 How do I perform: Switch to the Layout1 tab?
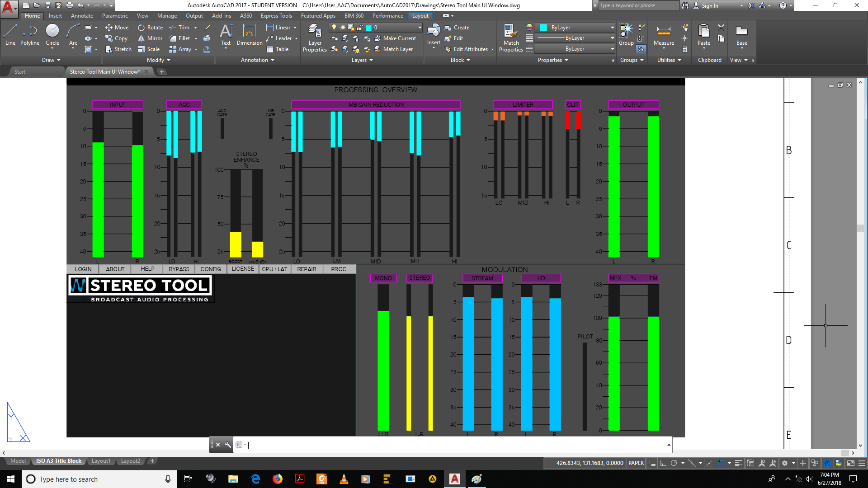click(101, 461)
